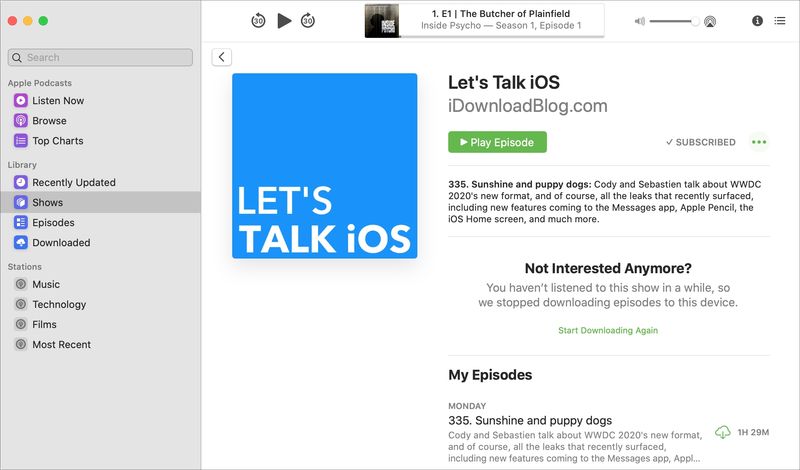Toggle the Subscribed status
The width and height of the screenshot is (800, 470).
tap(701, 142)
